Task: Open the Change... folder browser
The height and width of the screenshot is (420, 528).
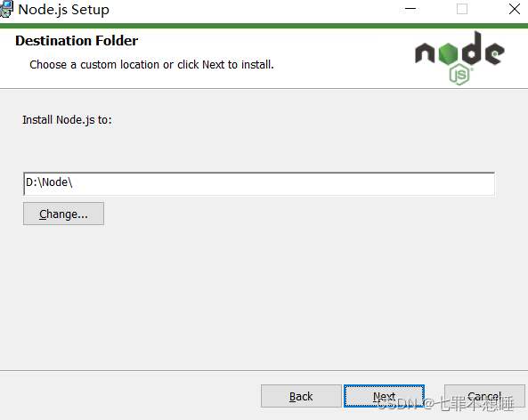Action: (x=63, y=214)
